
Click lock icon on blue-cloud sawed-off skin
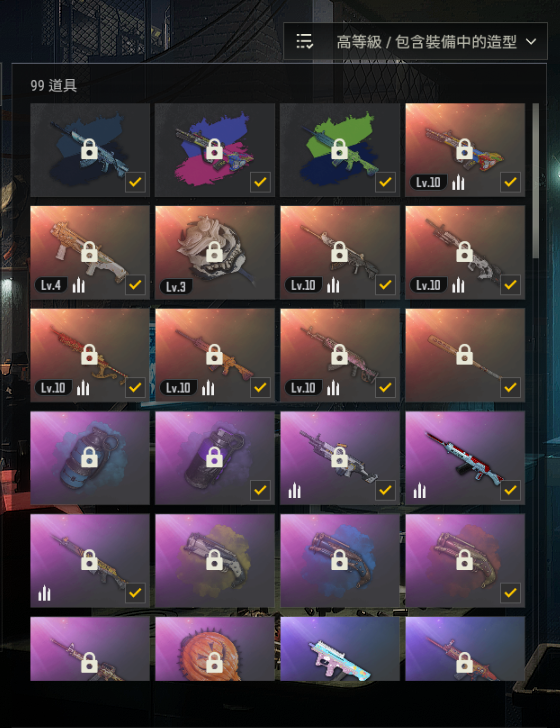[x=339, y=560]
